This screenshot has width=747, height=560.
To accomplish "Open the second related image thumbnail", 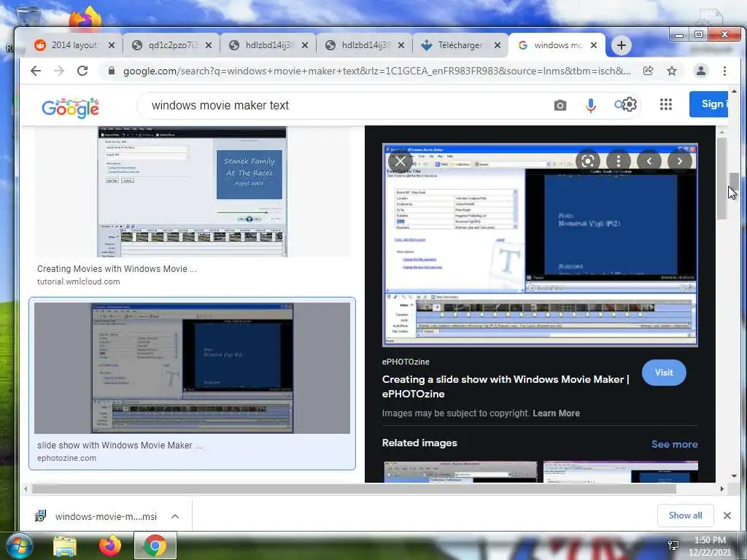I will (x=621, y=472).
